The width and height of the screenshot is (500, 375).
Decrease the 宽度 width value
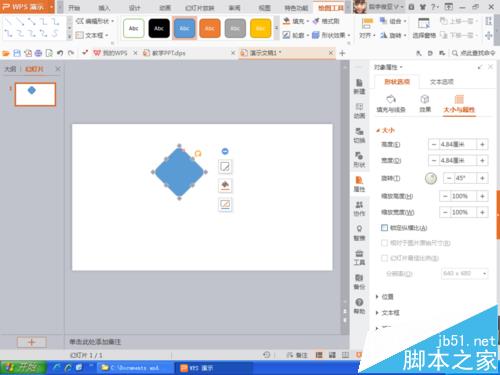tap(434, 160)
